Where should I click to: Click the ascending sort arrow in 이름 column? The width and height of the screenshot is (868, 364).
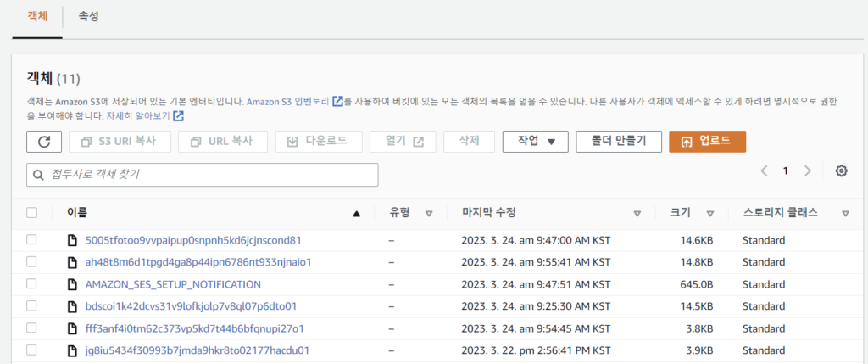[x=356, y=214]
